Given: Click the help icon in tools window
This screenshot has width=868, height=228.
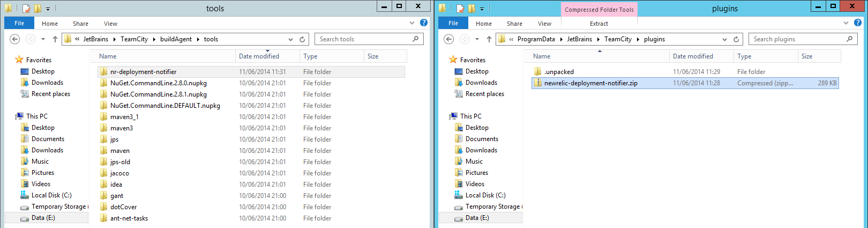Looking at the screenshot, I should 424,23.
